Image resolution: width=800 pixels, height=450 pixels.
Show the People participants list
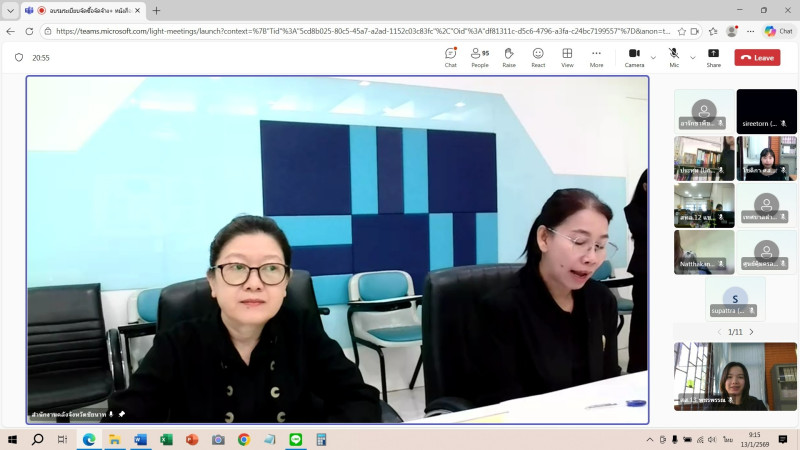tap(480, 57)
